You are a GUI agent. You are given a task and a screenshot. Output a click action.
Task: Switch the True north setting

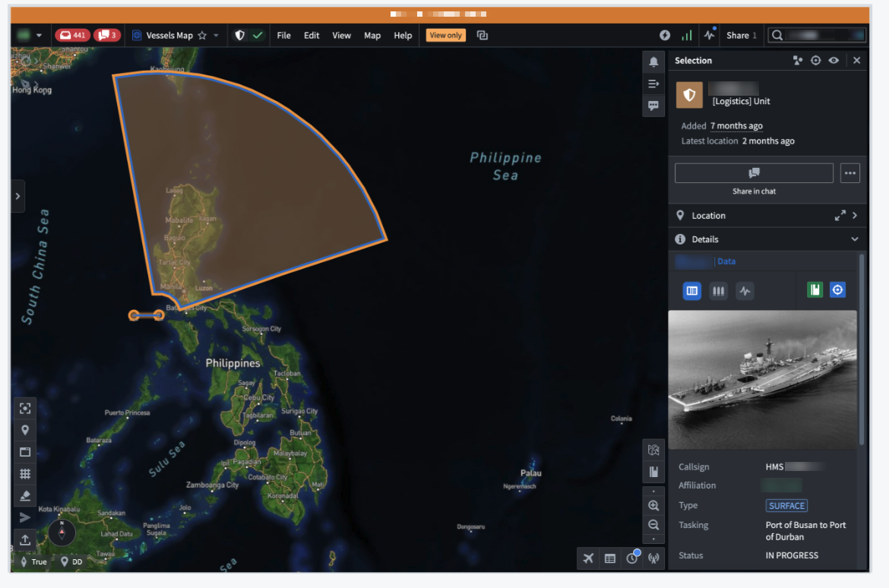pyautogui.click(x=34, y=562)
